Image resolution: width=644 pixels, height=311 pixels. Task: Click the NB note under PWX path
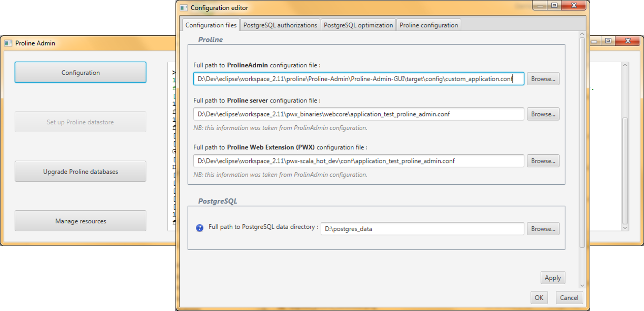(280, 175)
